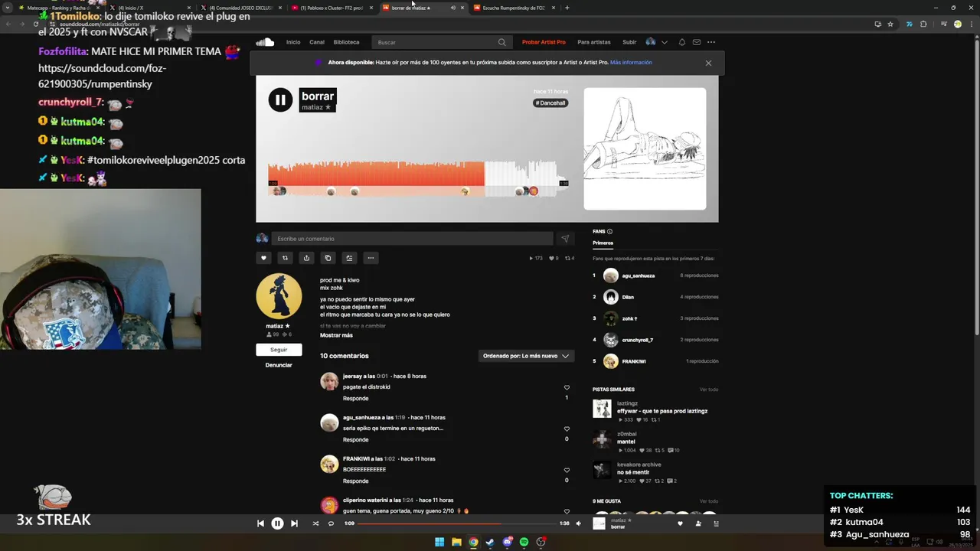This screenshot has width=980, height=551.
Task: Click Probar Artist Pro link
Action: coord(544,42)
